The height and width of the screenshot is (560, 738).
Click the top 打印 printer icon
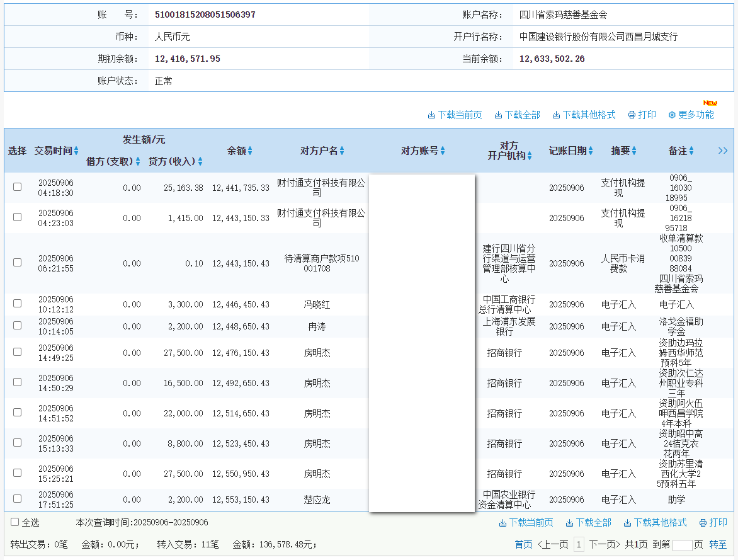point(632,115)
